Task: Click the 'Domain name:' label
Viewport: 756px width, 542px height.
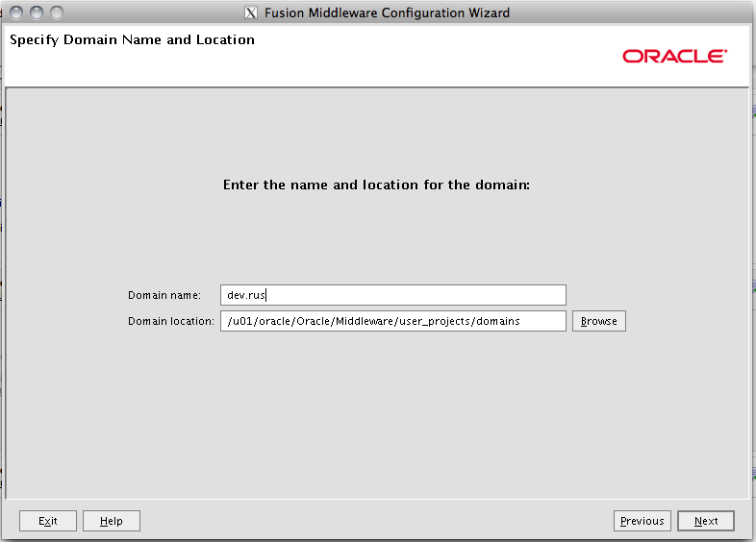Action: [164, 295]
